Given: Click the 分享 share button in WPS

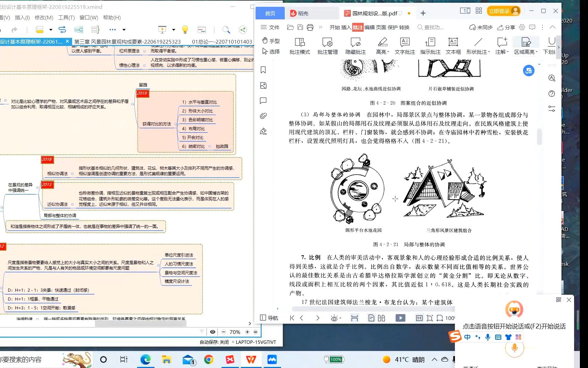Looking at the screenshot, I should (506, 27).
